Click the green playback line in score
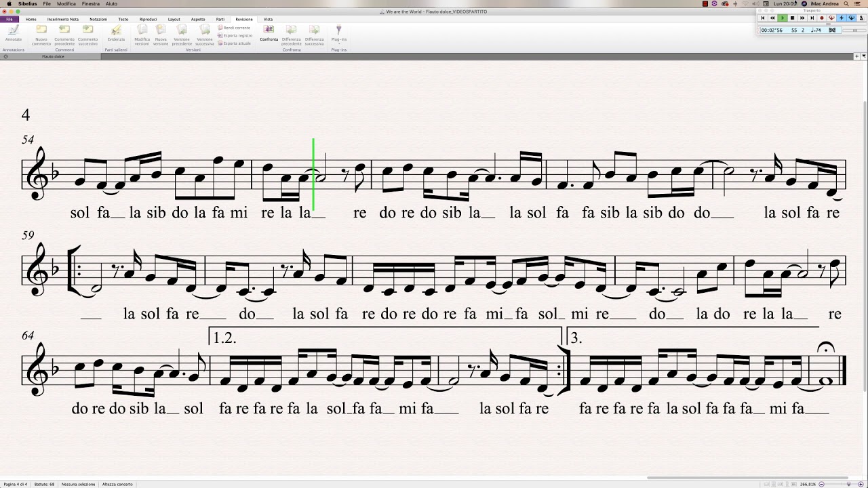Viewport: 868px width, 488px height. click(313, 174)
